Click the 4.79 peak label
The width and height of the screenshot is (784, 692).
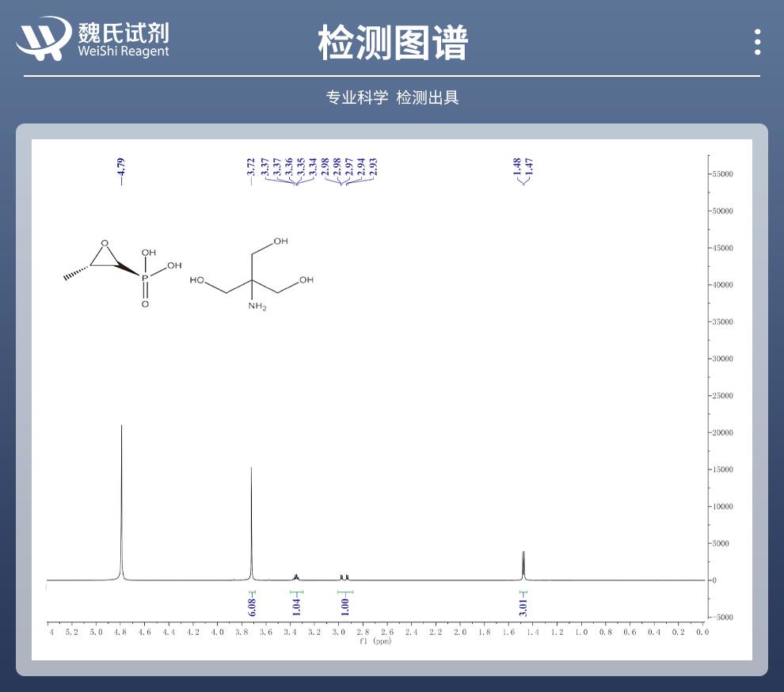pyautogui.click(x=121, y=169)
